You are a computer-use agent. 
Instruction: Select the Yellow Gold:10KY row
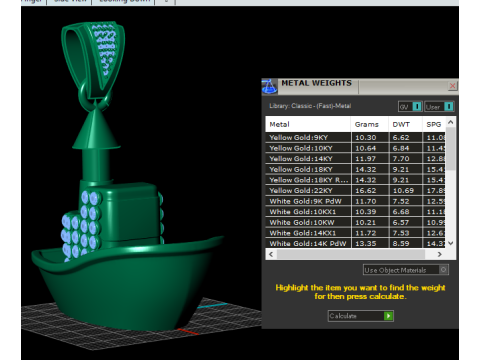pyautogui.click(x=355, y=148)
